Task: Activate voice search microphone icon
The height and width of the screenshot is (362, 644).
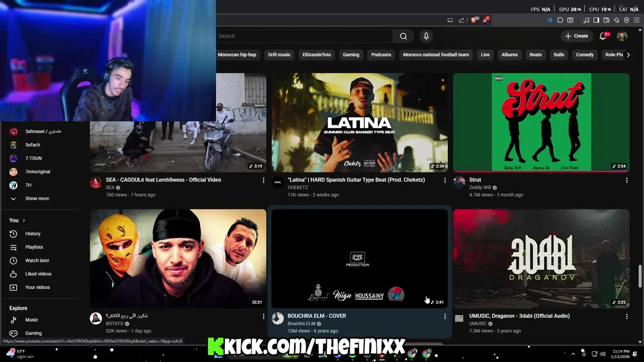Action: coord(426,36)
